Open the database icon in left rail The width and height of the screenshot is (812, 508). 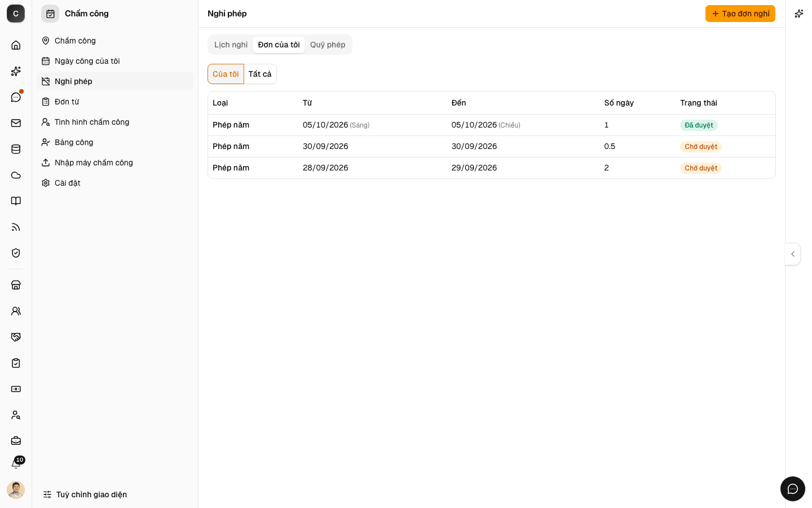pyautogui.click(x=16, y=149)
